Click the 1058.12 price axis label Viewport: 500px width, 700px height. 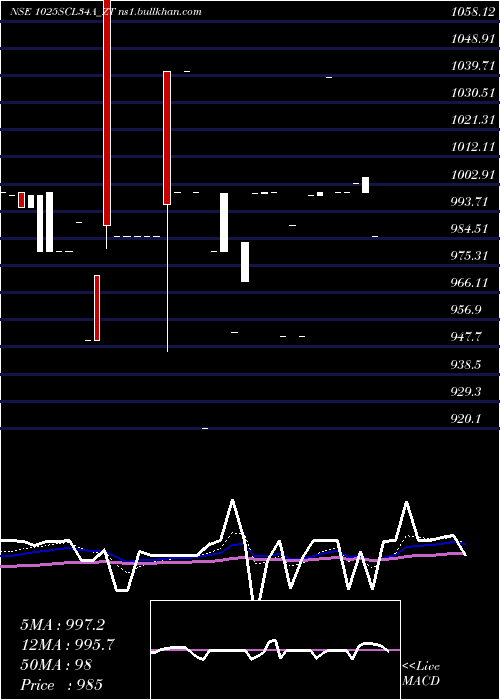click(473, 12)
